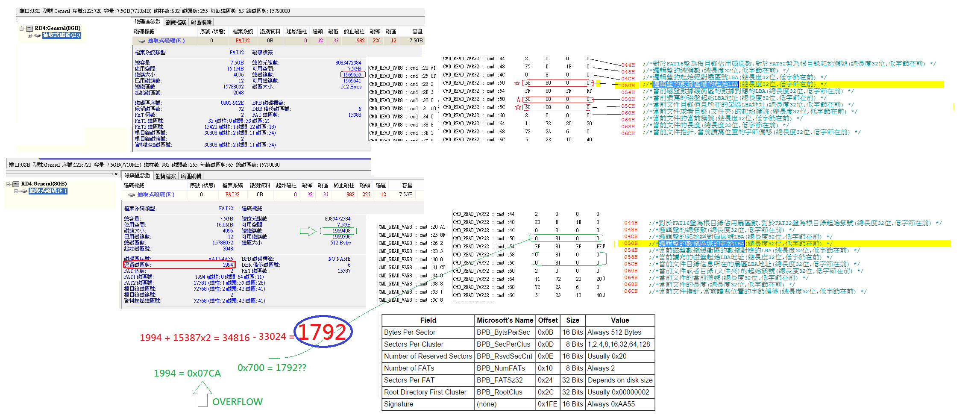980x418 pixels.
Task: Click the RD4:General(8GB) disk icon in upper window
Action: point(29,28)
